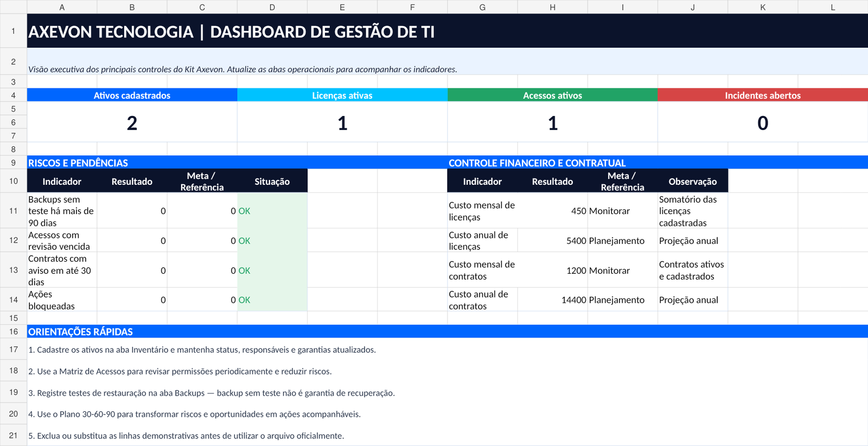Select column D header
868x446 pixels.
coord(272,7)
